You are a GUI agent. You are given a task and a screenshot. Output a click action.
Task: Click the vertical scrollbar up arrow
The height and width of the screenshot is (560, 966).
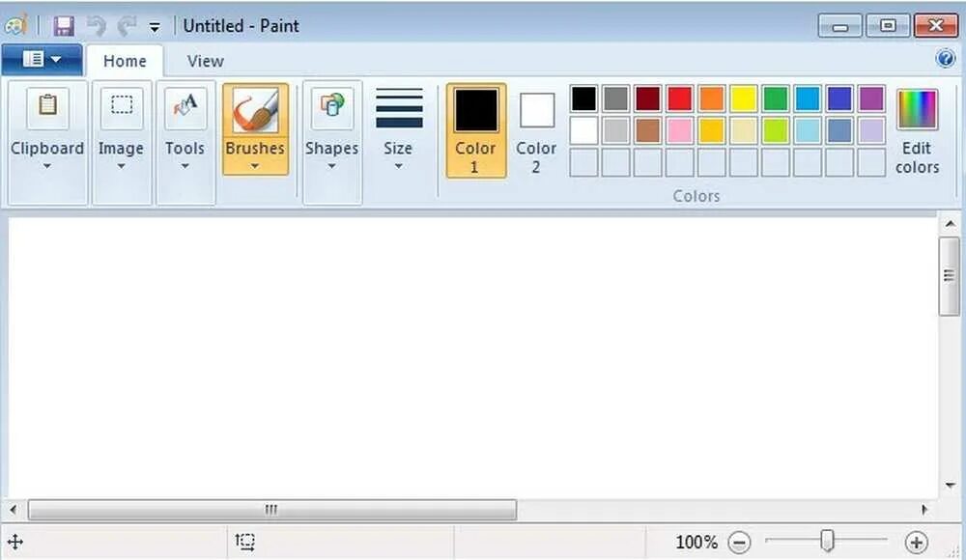point(950,224)
